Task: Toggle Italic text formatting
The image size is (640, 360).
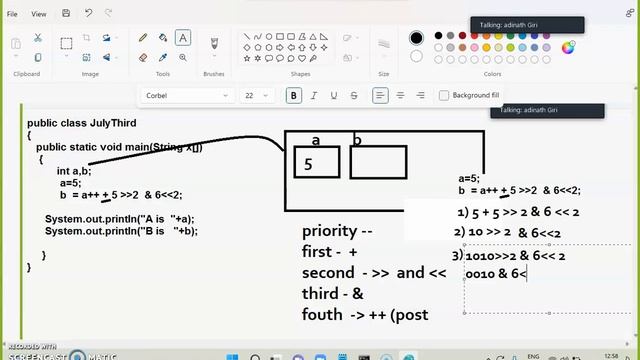Action: click(314, 96)
